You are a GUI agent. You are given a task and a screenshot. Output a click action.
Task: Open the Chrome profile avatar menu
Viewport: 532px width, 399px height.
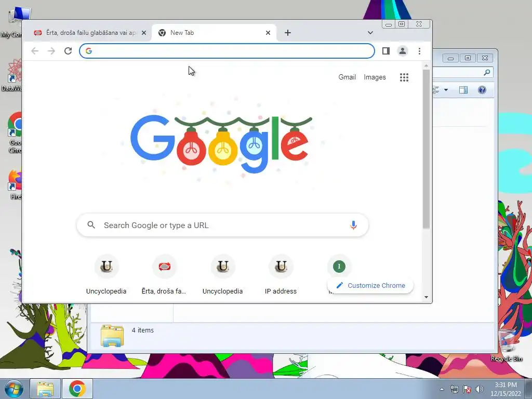(x=403, y=51)
